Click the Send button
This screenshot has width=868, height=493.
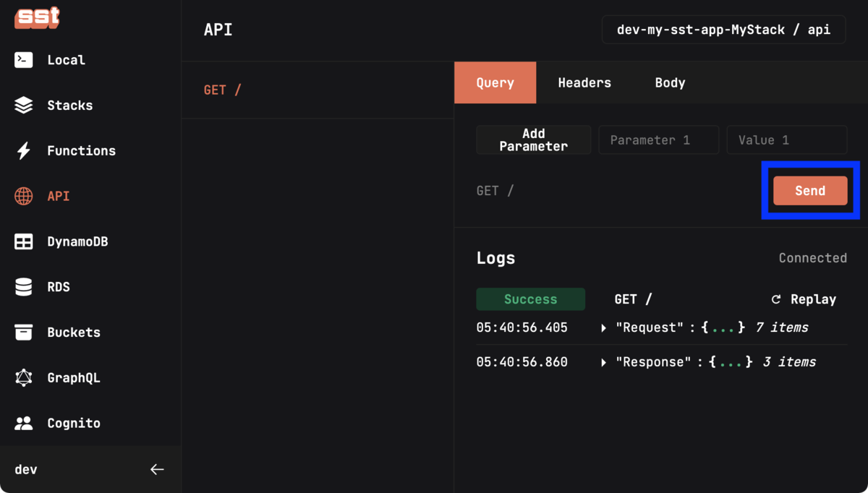[809, 190]
